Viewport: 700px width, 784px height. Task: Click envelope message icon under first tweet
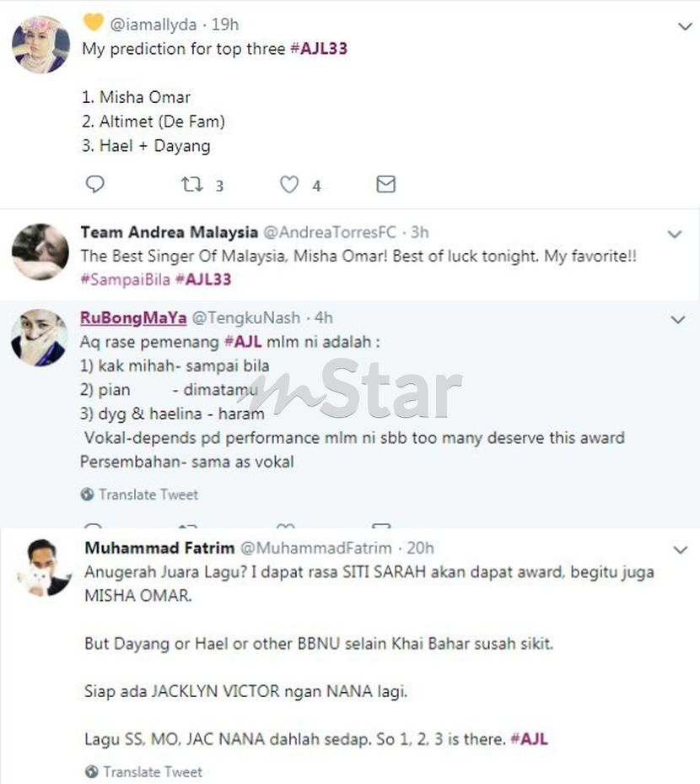[385, 184]
